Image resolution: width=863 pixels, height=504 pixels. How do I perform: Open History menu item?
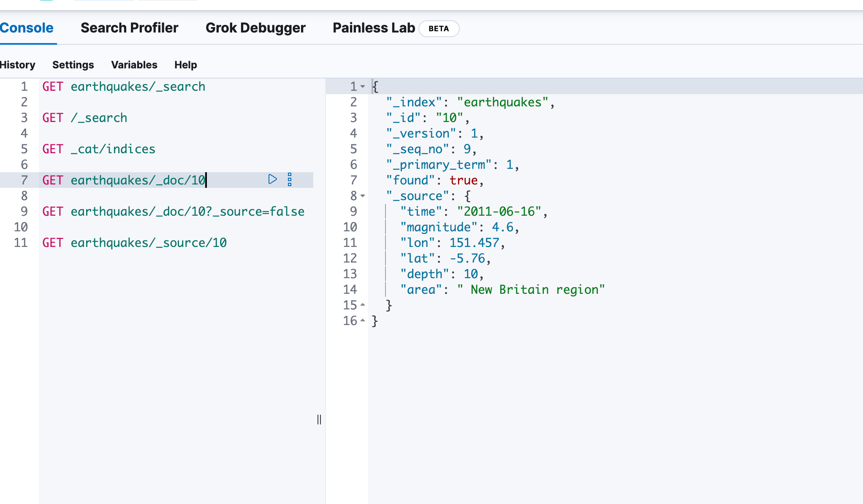point(17,65)
